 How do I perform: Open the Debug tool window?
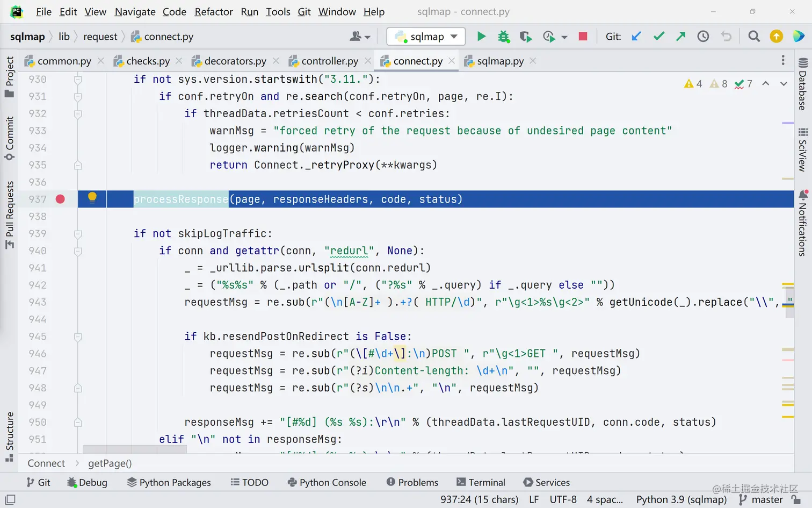87,483
